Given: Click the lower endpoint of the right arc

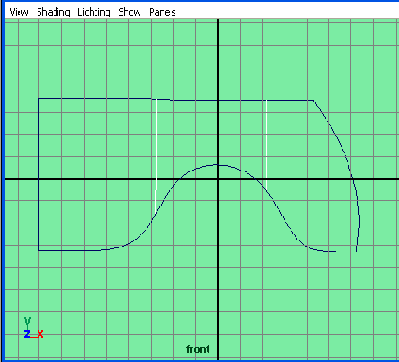Looking at the screenshot, I should [357, 251].
